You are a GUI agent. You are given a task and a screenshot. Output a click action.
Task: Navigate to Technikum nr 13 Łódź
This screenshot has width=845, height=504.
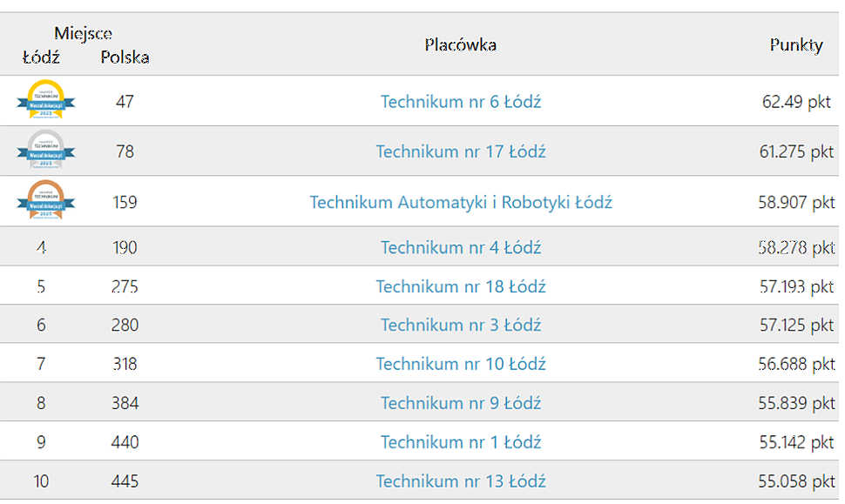[x=460, y=480]
